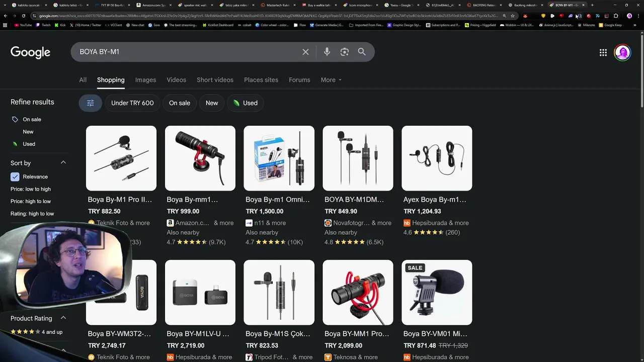
Task: Open the Home / Twitter bookmark
Action: click(85, 25)
